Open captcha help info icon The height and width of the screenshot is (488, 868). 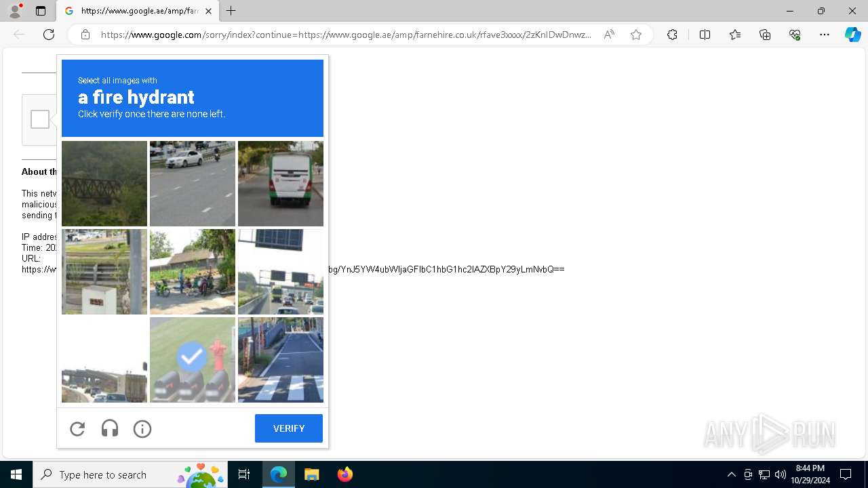click(142, 428)
